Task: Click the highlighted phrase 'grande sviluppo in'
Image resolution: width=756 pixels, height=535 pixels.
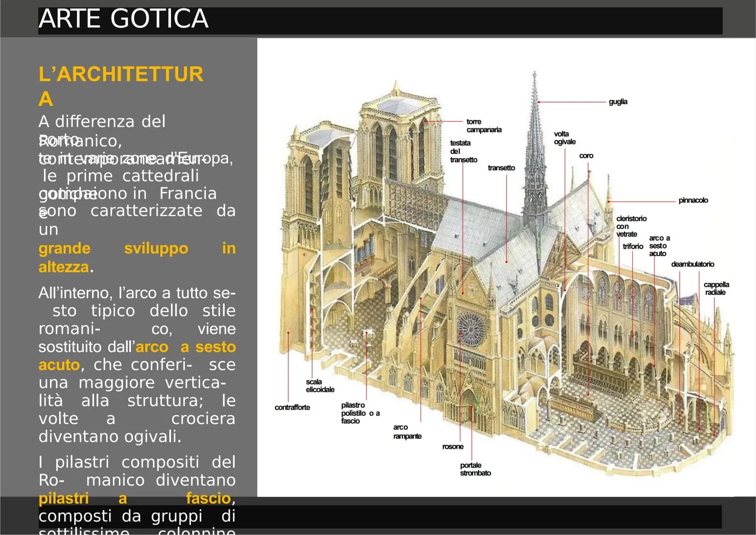Action: [137, 248]
